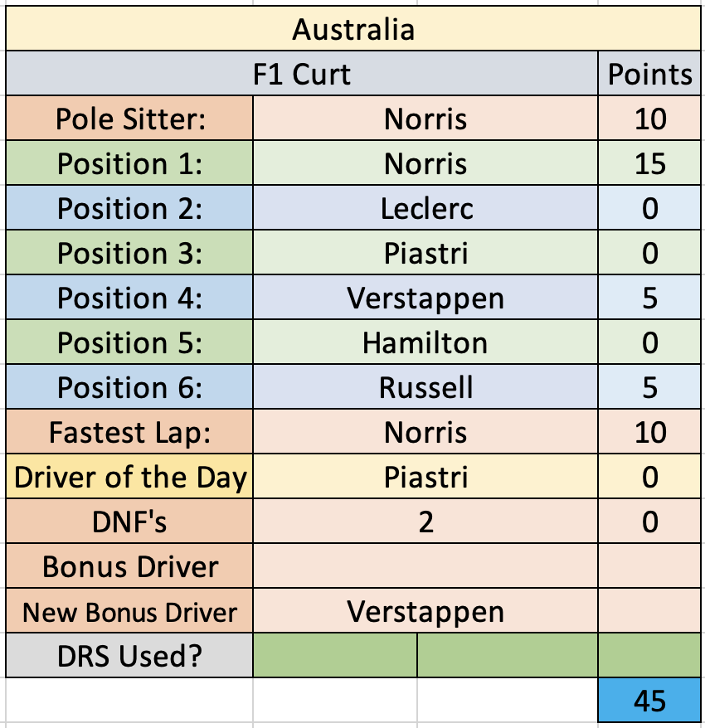Click the Position 4 Verstappen cell
Image resolution: width=705 pixels, height=728 pixels.
[x=425, y=298]
